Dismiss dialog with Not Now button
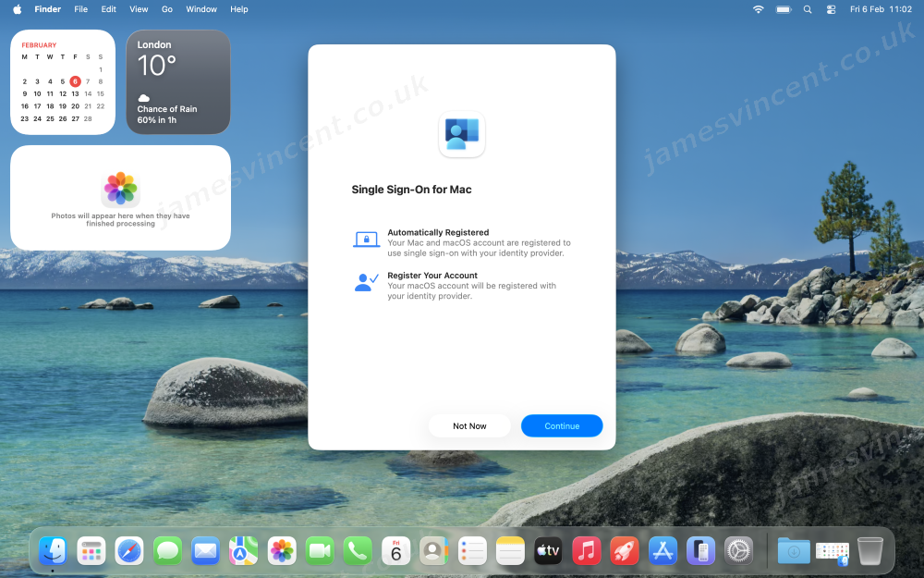 coord(469,425)
